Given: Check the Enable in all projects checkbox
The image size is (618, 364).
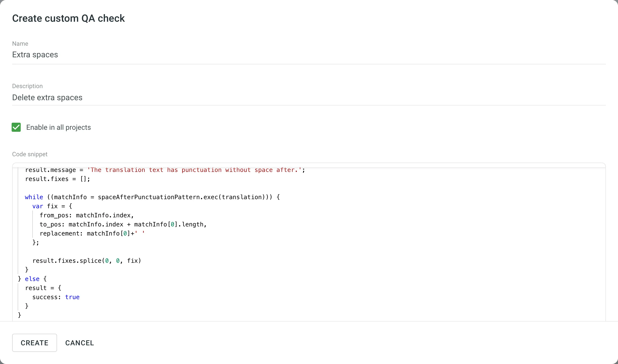Looking at the screenshot, I should coord(16,127).
